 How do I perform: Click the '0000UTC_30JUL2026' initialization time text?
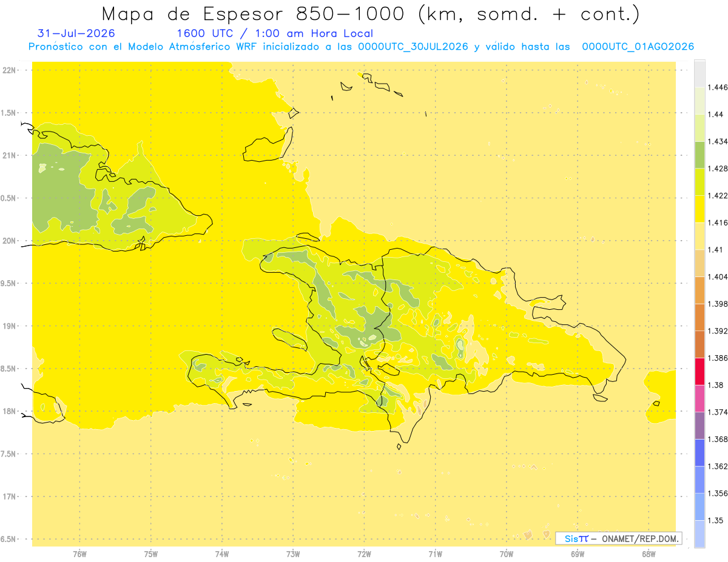pos(413,47)
